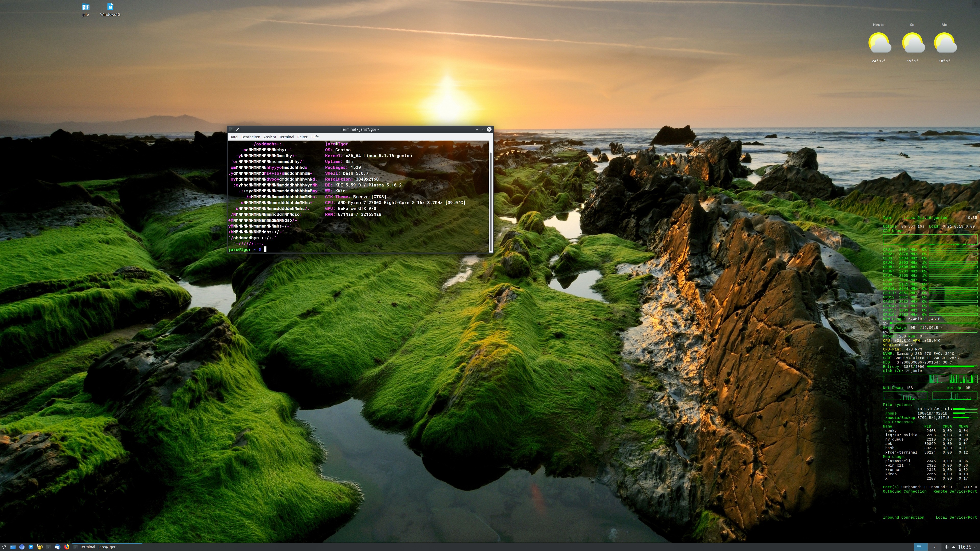Image resolution: width=980 pixels, height=551 pixels.
Task: Open the Reiter menu in the terminal
Action: [x=302, y=137]
